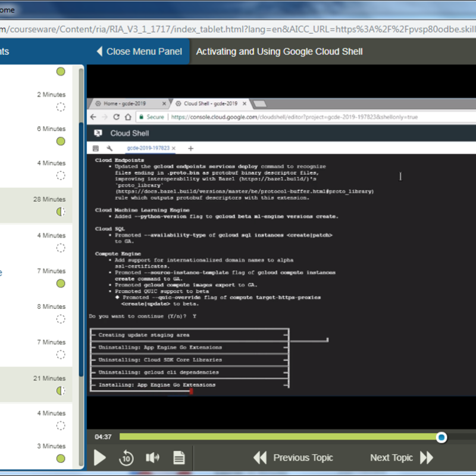Image resolution: width=476 pixels, height=476 pixels.
Task: Click the Compute Engine heading in terminal
Action: click(118, 254)
